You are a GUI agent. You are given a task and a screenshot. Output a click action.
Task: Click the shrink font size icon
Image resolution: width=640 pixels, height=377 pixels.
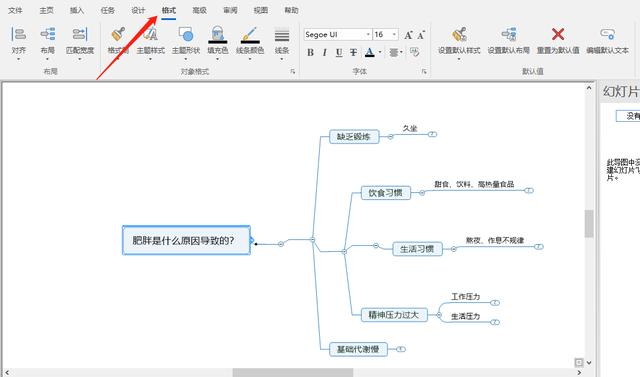421,35
